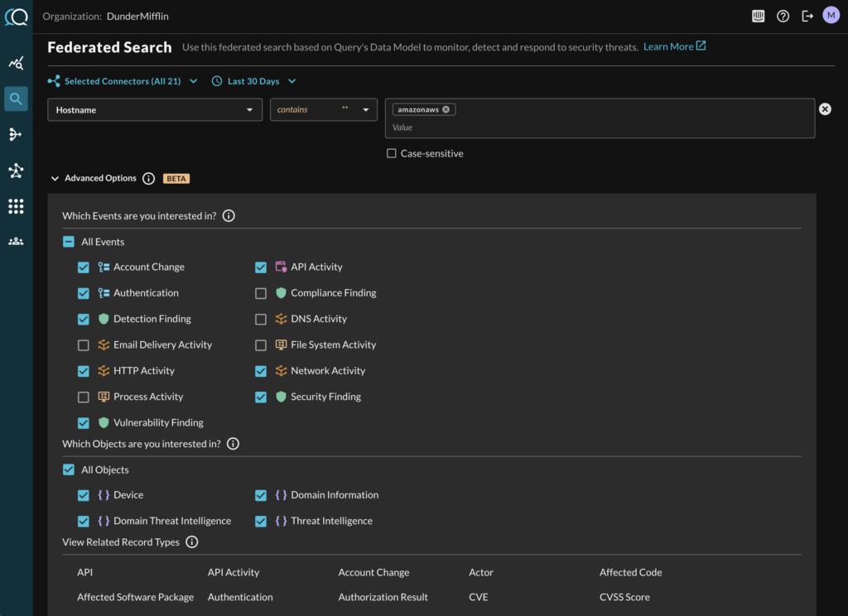848x616 pixels.
Task: Click the analytics chart icon in sidebar
Action: (x=16, y=64)
